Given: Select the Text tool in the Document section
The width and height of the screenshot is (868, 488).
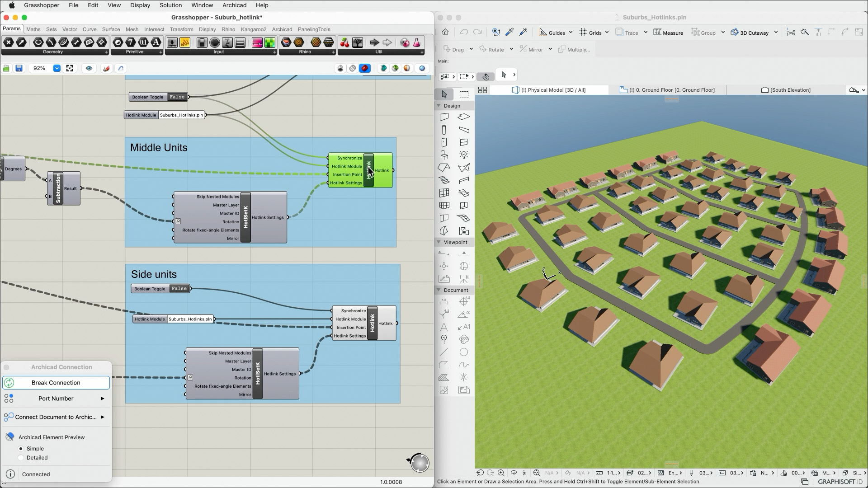Looking at the screenshot, I should point(444,327).
